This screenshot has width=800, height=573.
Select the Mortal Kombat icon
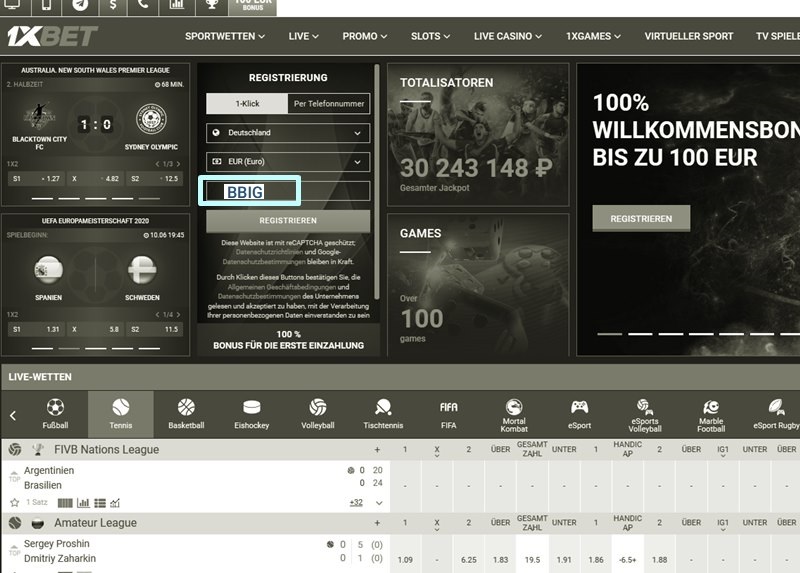pyautogui.click(x=514, y=415)
